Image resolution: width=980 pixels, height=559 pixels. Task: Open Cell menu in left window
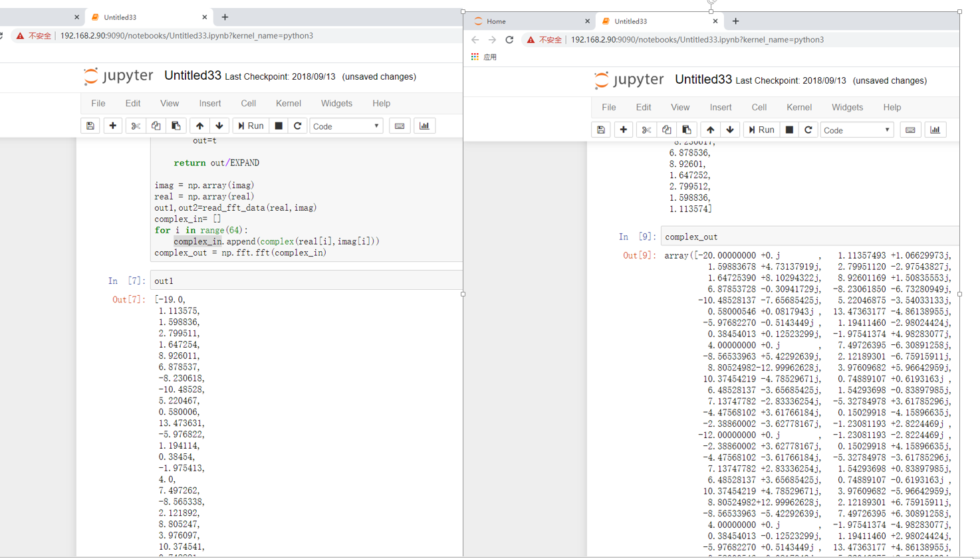(x=249, y=103)
